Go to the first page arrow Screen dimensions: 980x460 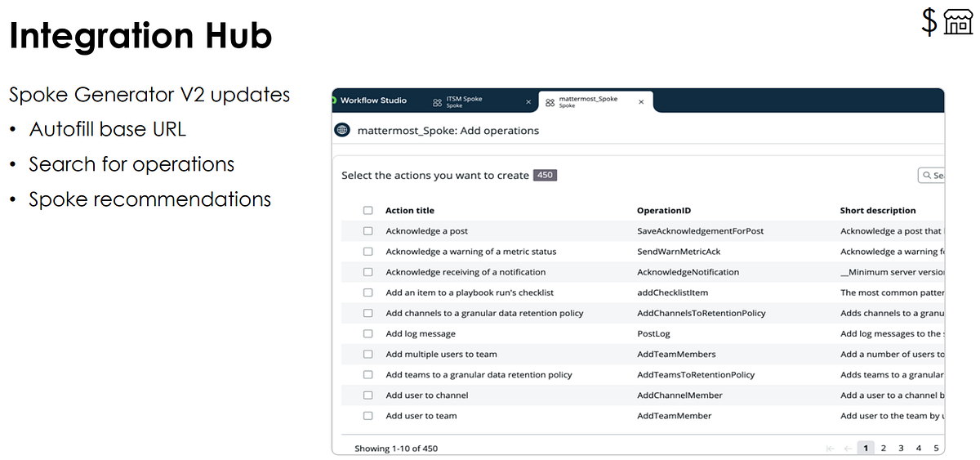pos(831,449)
